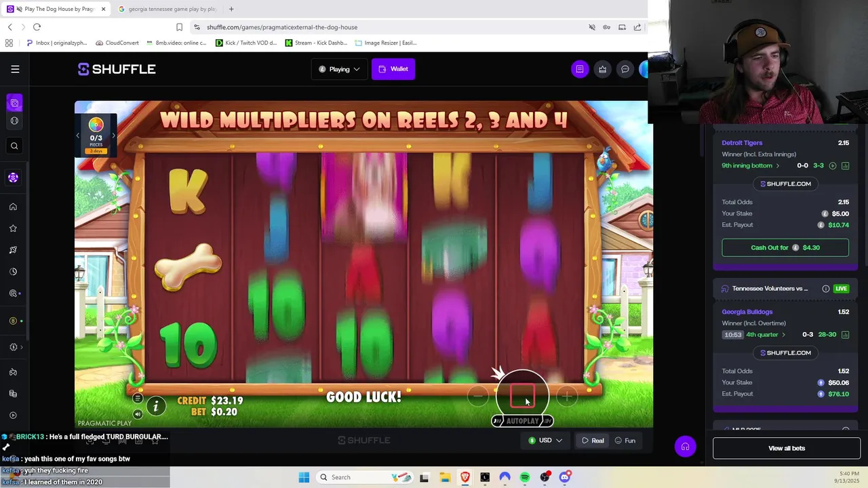Expand the USD currency dropdown

545,441
